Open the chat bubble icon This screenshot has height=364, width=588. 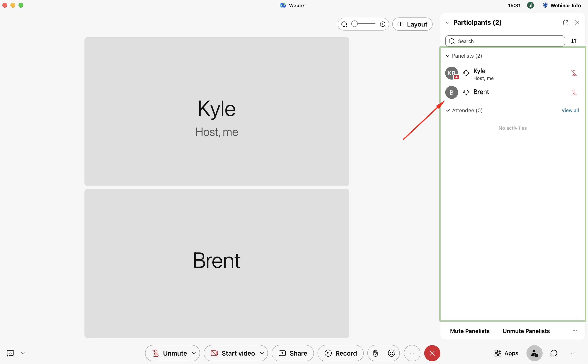(554, 353)
